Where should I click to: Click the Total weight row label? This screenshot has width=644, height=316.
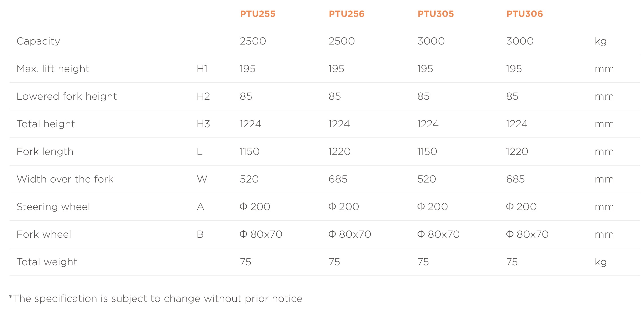pyautogui.click(x=47, y=262)
